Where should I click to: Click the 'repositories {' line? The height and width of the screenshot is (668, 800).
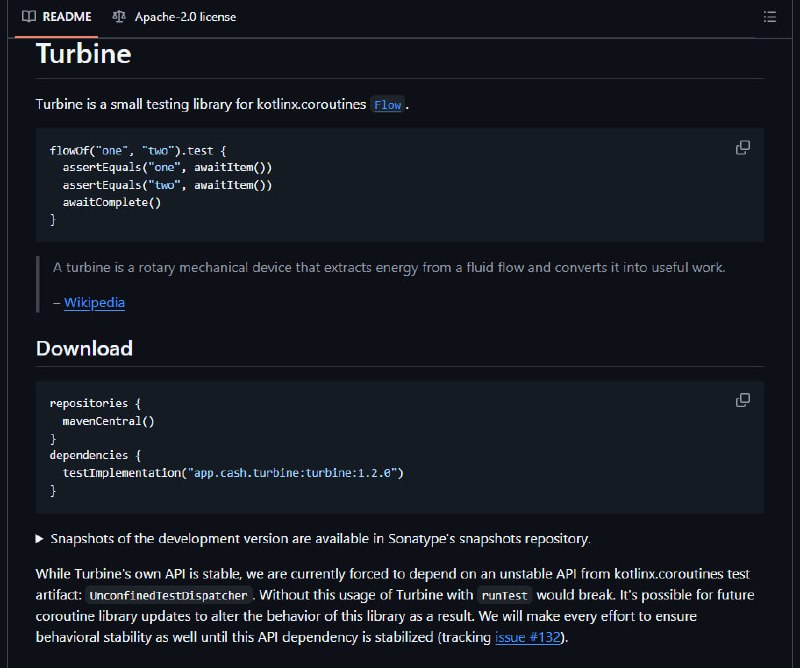(95, 404)
